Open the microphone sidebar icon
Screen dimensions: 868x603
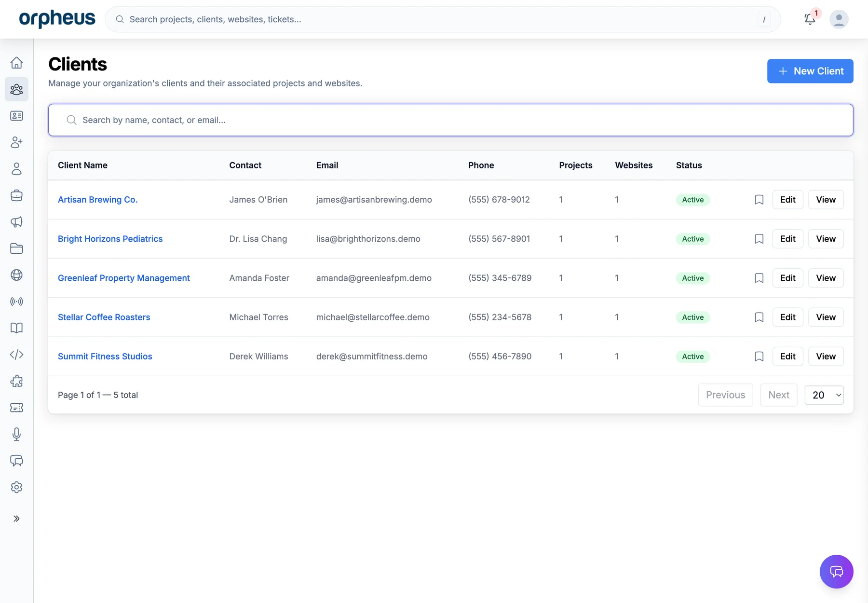point(16,434)
